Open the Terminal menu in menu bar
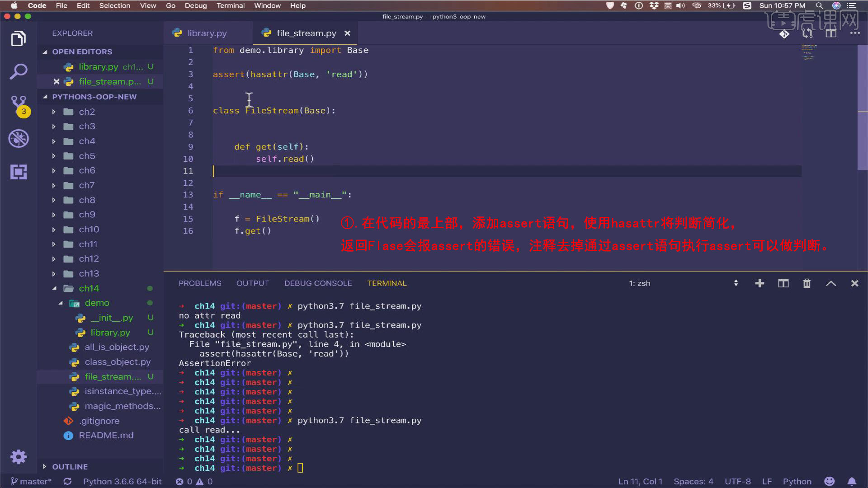 pos(231,5)
